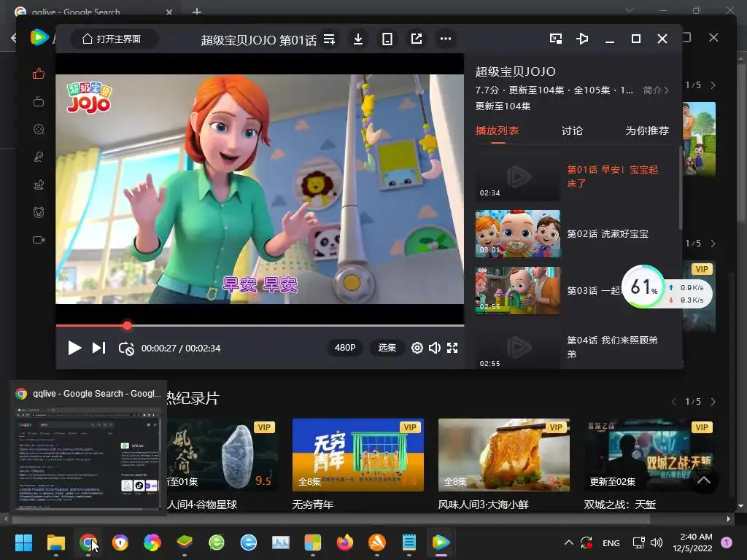Image resolution: width=747 pixels, height=560 pixels.
Task: Click the share/pop-out arrow icon
Action: click(x=417, y=39)
